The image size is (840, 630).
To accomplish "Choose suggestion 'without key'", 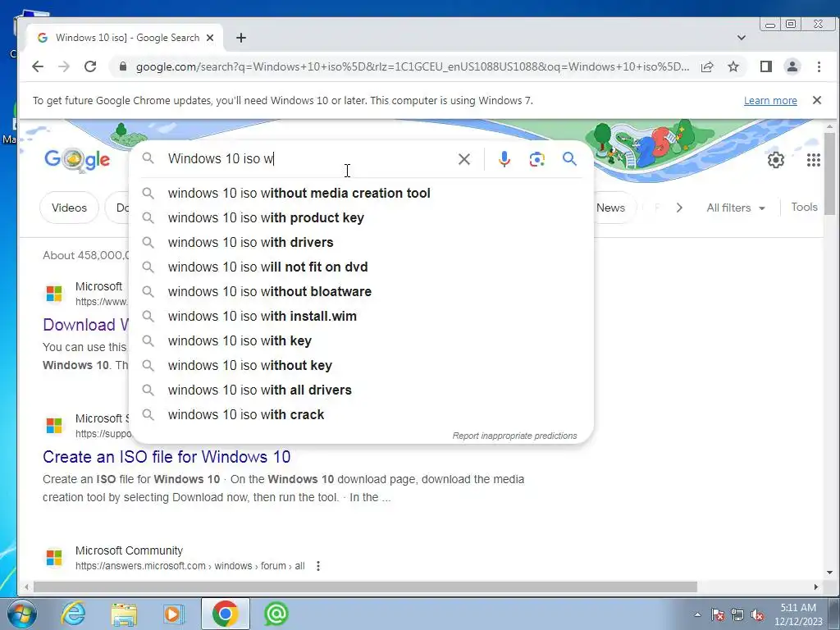I will point(362,366).
